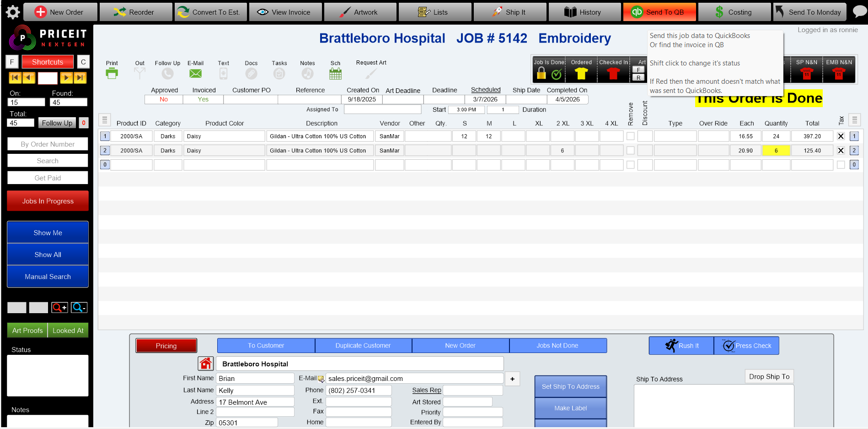Open the E-Mail icon to email customer
The width and height of the screenshot is (868, 429).
point(195,72)
